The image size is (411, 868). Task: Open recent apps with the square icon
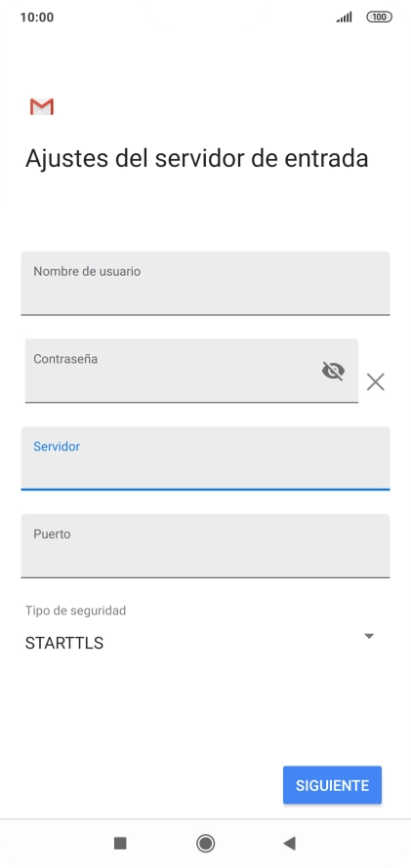(x=120, y=843)
